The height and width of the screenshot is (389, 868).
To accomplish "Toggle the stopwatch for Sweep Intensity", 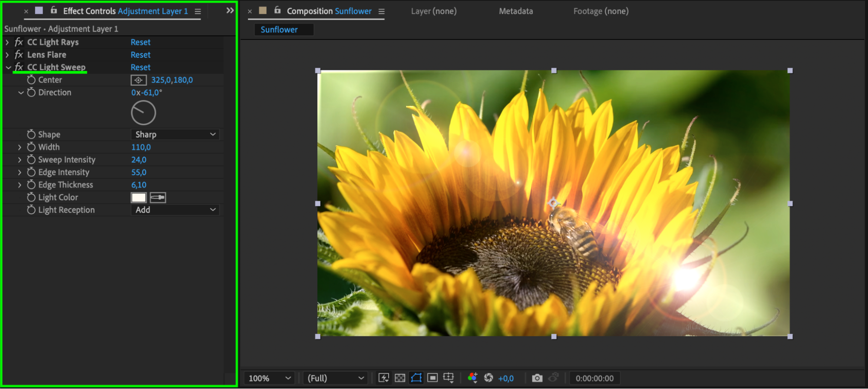I will [31, 160].
